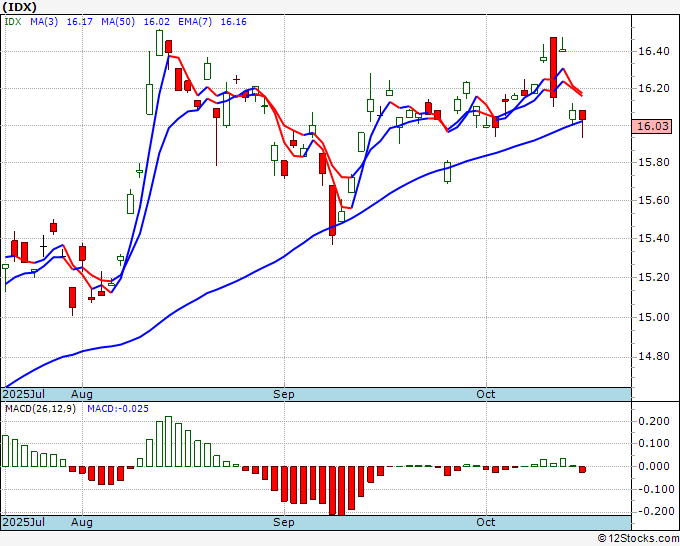The height and width of the screenshot is (546, 680).
Task: Click the (IDX) chart title
Action: coord(20,7)
